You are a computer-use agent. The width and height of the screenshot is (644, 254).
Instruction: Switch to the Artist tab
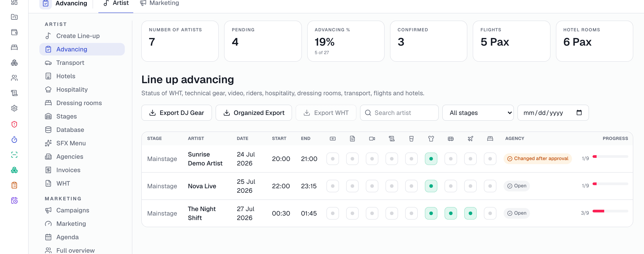point(116,3)
